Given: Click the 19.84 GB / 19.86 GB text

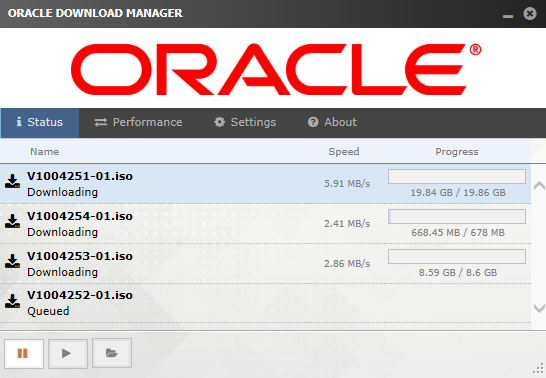Looking at the screenshot, I should pyautogui.click(x=458, y=192).
